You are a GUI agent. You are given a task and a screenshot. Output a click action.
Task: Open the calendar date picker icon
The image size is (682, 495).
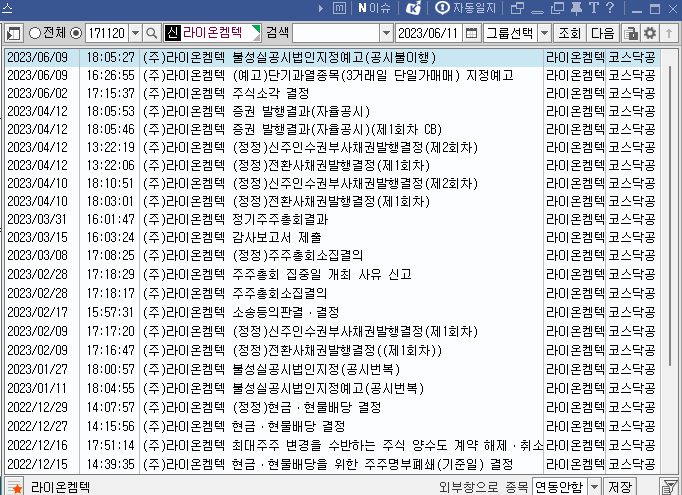click(x=471, y=33)
